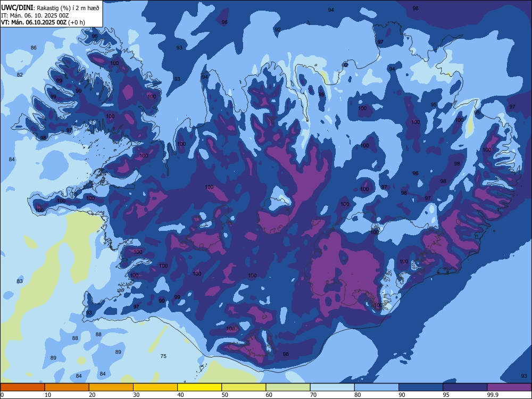This screenshot has height=399, width=532.
Task: Click the '0' legend scale label
Action: click(x=2, y=395)
